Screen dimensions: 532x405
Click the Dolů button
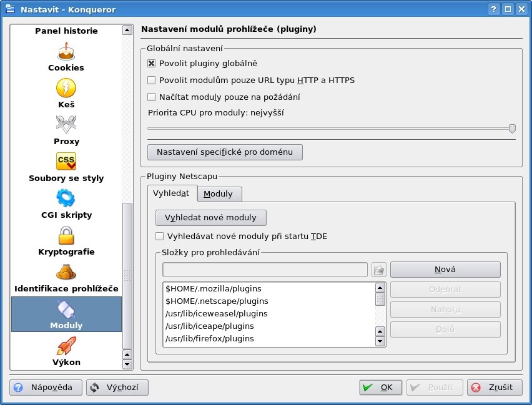(445, 329)
